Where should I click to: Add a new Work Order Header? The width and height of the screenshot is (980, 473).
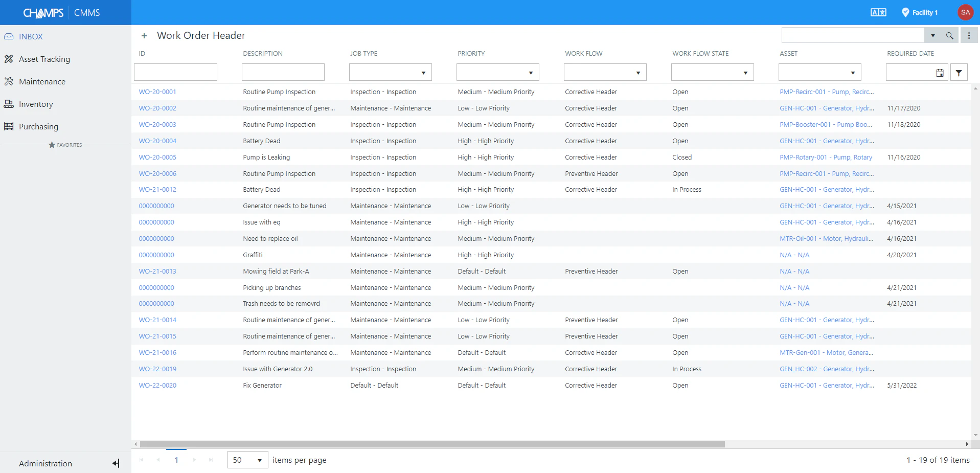coord(144,35)
